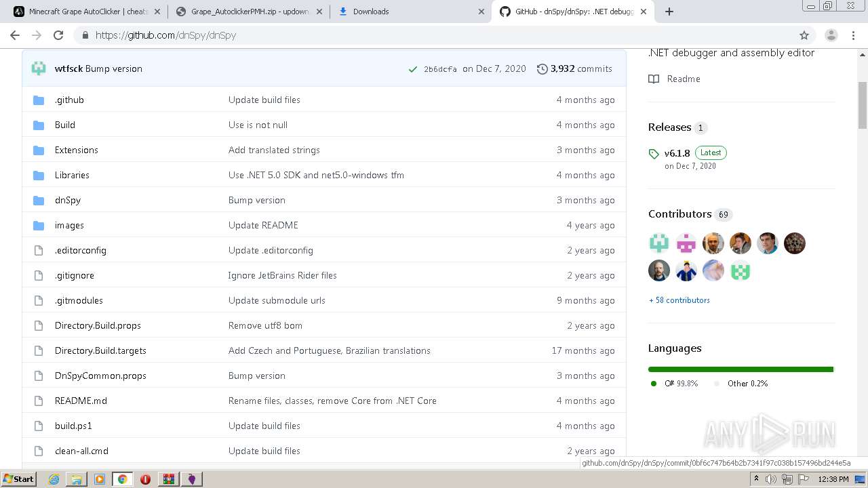Click the wtfsck avatar in commit header
The width and height of the screenshot is (868, 488).
[x=39, y=68]
